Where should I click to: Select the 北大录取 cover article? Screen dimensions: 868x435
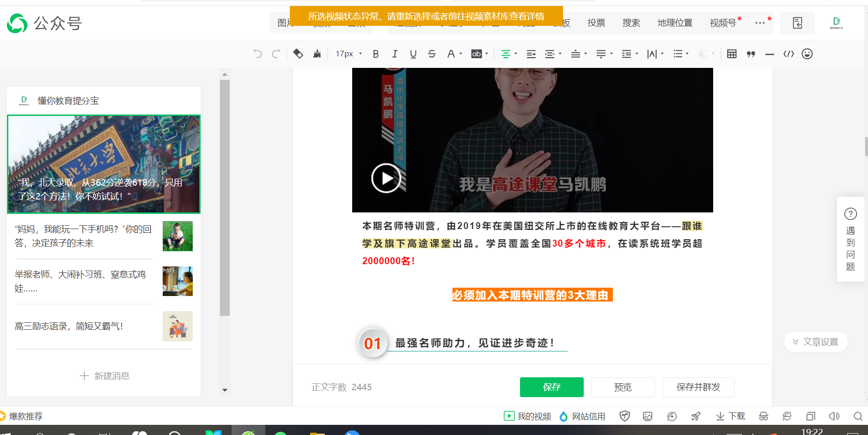click(104, 164)
